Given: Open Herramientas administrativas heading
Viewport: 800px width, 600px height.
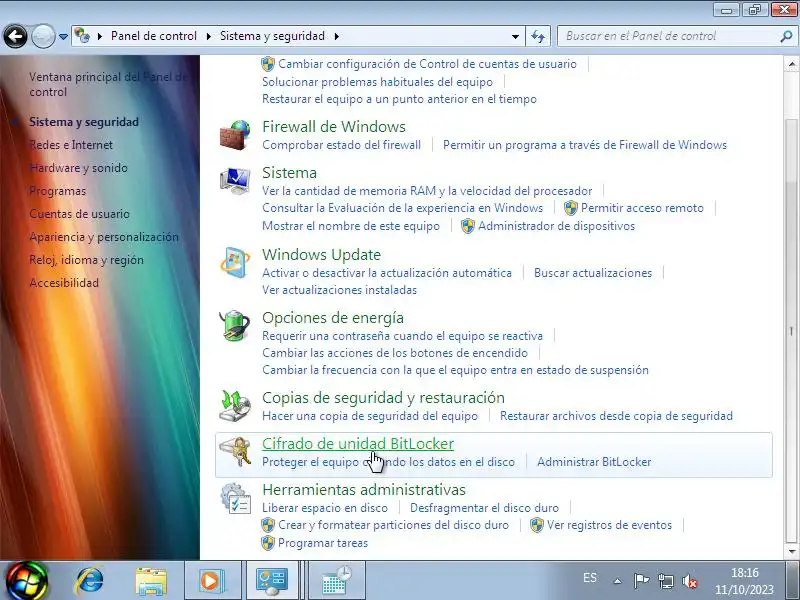Looking at the screenshot, I should 364,489.
